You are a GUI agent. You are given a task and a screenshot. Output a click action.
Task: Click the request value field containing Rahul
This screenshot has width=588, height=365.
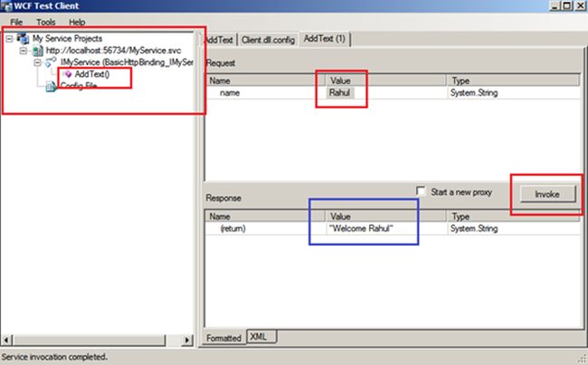(x=386, y=93)
